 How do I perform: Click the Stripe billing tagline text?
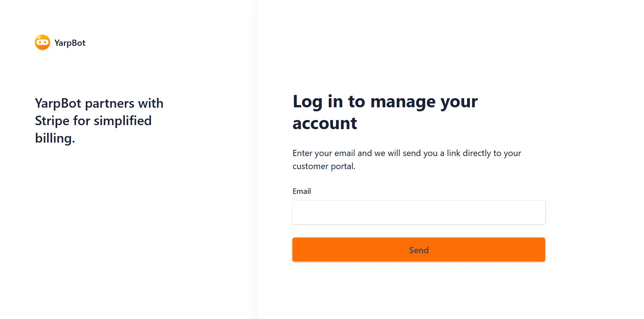(x=99, y=120)
